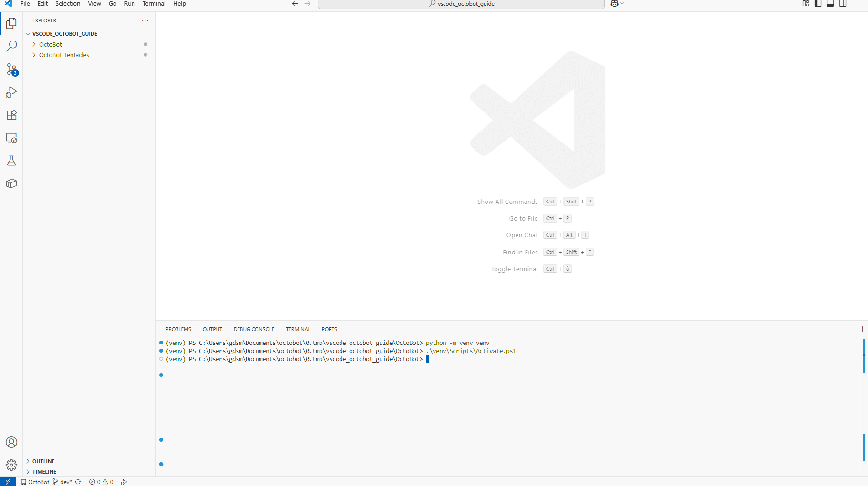Select the TERMINAL tab

298,329
